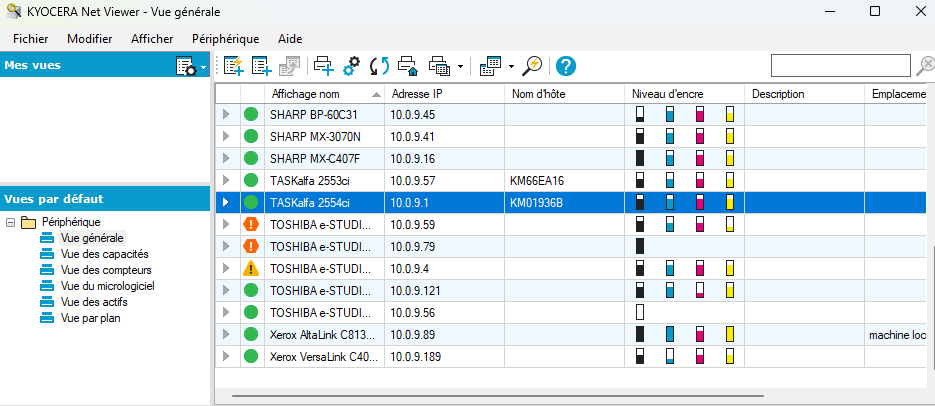The width and height of the screenshot is (935, 406).
Task: Expand the Xerox VersaLink row
Action: [226, 357]
